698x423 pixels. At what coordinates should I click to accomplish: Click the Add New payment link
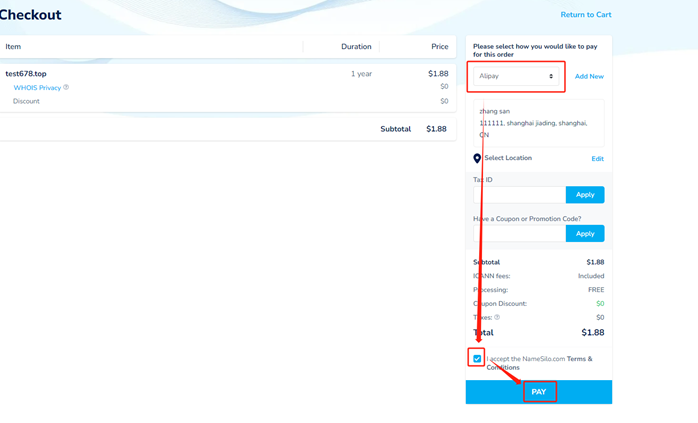click(589, 77)
